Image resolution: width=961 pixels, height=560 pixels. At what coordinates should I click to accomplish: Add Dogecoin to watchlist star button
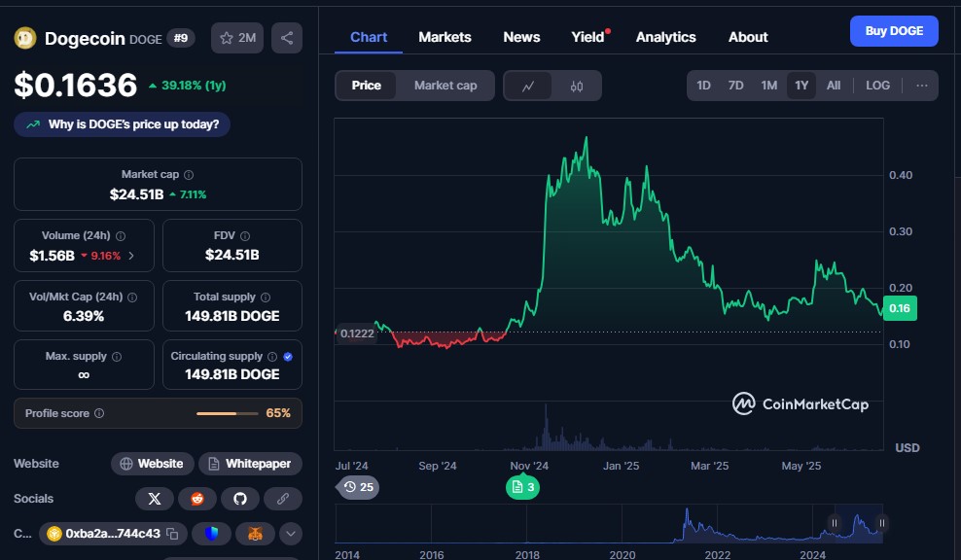click(237, 38)
